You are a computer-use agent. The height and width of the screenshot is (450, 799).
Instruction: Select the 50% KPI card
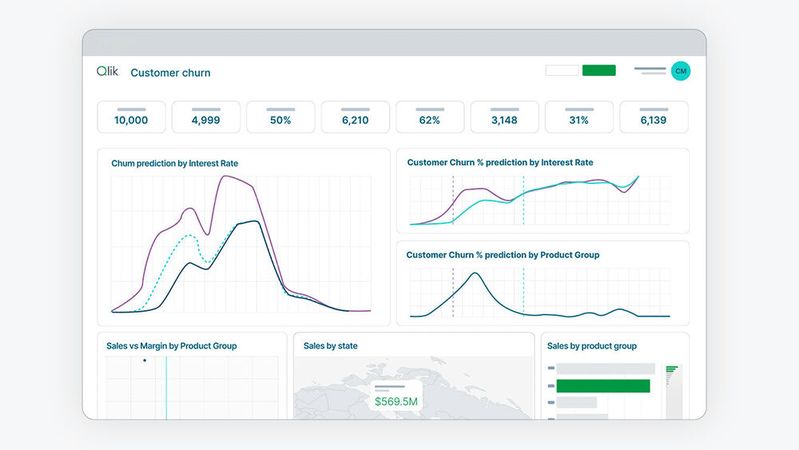pos(281,117)
